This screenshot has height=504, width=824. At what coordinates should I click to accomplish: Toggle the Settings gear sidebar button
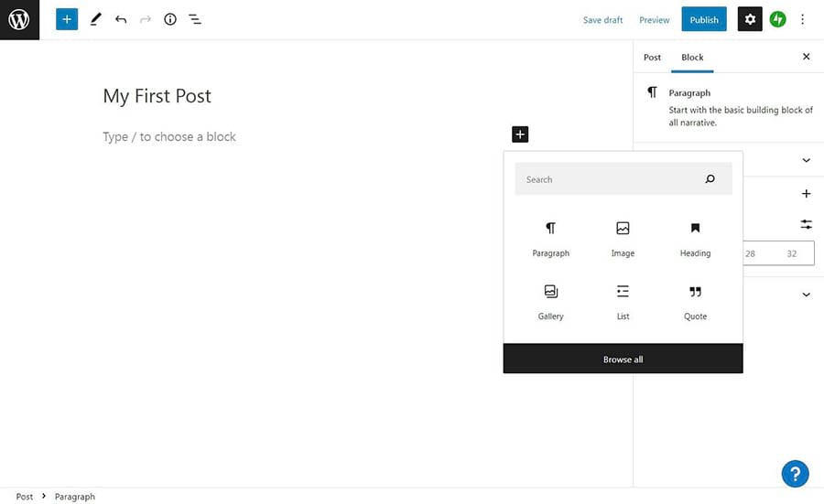pos(750,19)
